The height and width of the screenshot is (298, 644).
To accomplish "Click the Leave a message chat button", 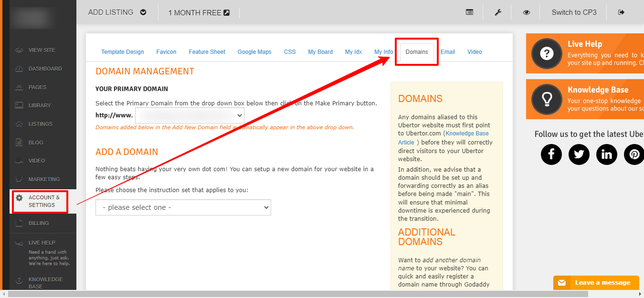I will click(x=596, y=283).
